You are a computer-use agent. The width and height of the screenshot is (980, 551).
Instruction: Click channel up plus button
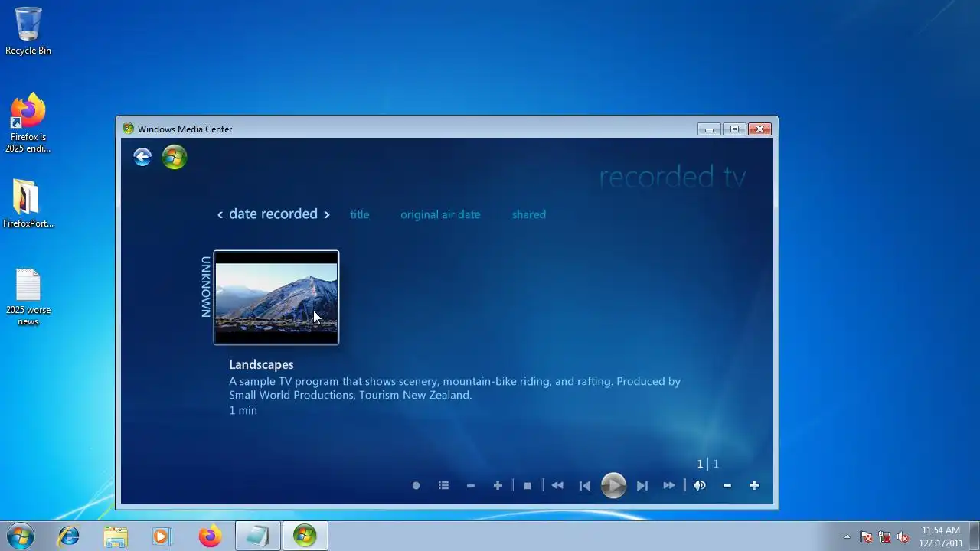click(x=498, y=485)
